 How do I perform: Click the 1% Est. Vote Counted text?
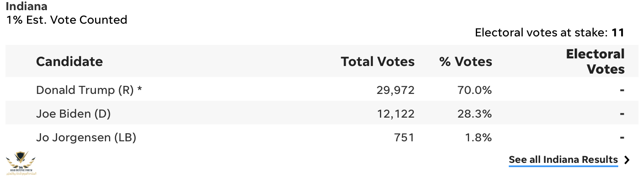click(67, 20)
